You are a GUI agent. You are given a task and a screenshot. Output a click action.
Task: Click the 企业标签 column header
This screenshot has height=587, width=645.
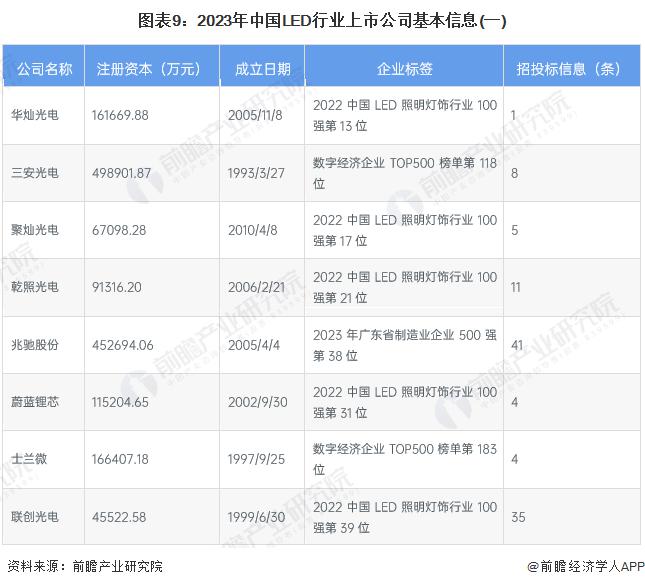(x=404, y=69)
